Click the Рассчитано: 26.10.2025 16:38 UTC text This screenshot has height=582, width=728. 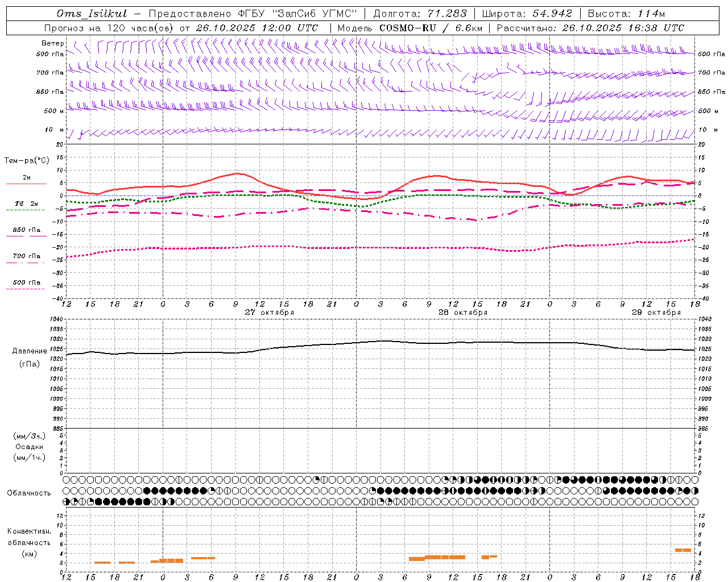pos(591,28)
